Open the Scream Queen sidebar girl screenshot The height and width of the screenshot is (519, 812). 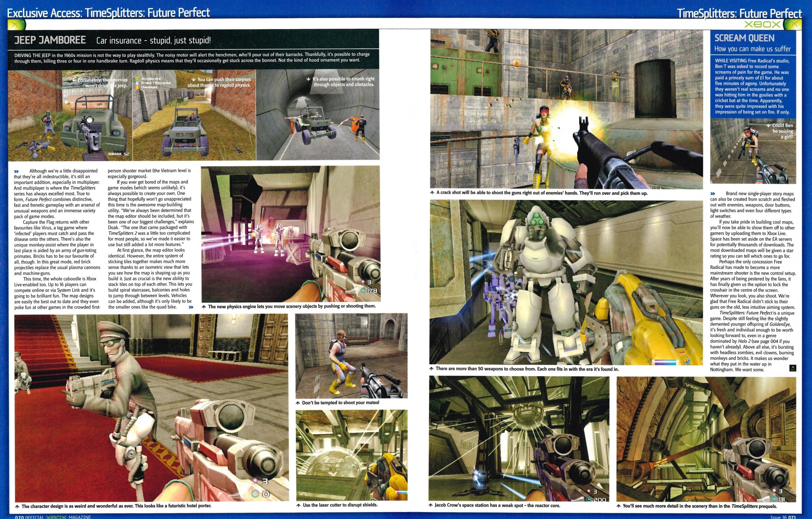pyautogui.click(x=753, y=151)
